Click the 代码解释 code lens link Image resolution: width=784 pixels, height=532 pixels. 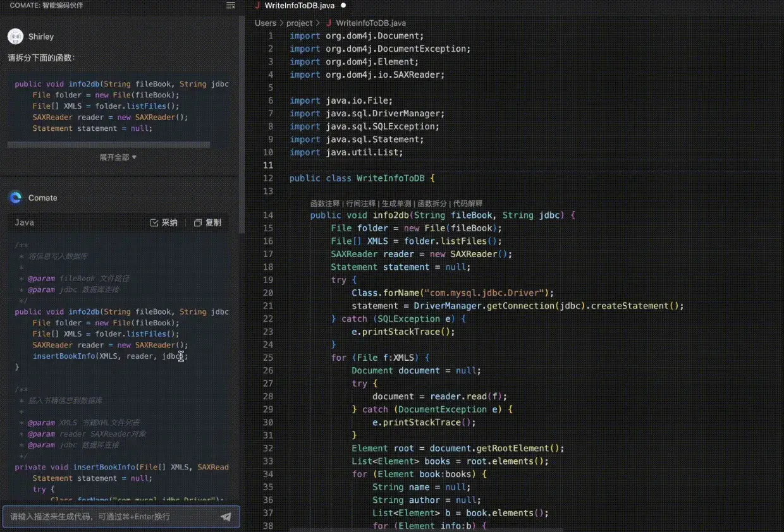[468, 203]
